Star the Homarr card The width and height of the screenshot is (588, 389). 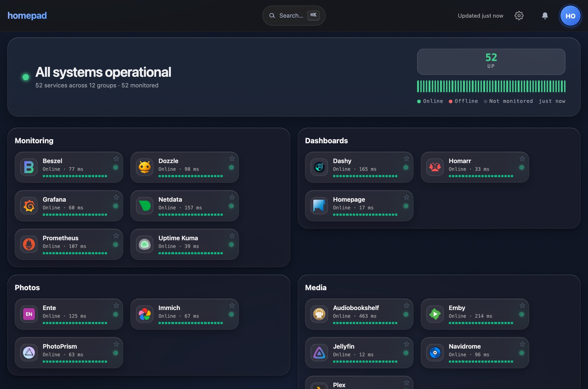tap(522, 159)
